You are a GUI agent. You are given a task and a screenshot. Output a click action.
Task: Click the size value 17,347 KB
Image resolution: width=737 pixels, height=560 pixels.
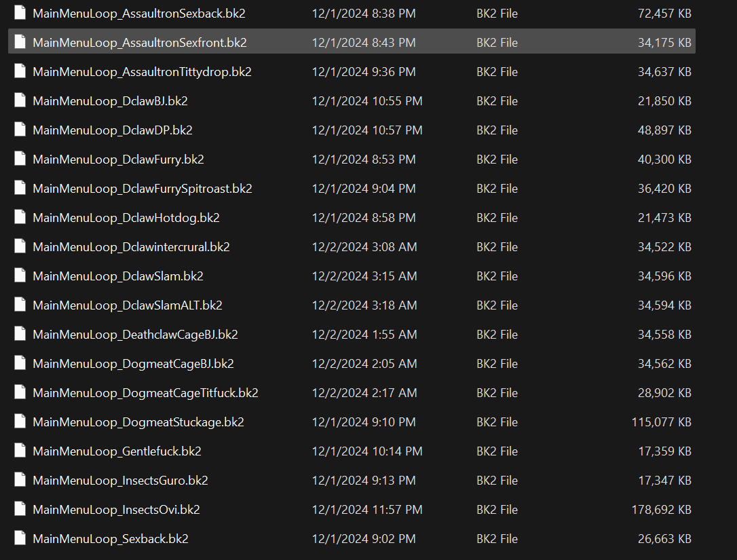click(x=664, y=481)
